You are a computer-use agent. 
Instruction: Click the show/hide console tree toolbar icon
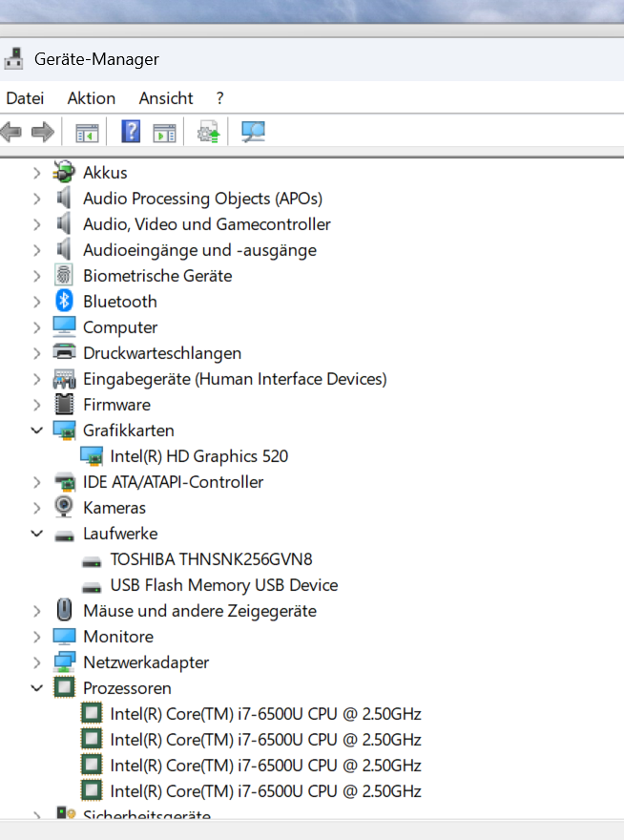pos(87,133)
